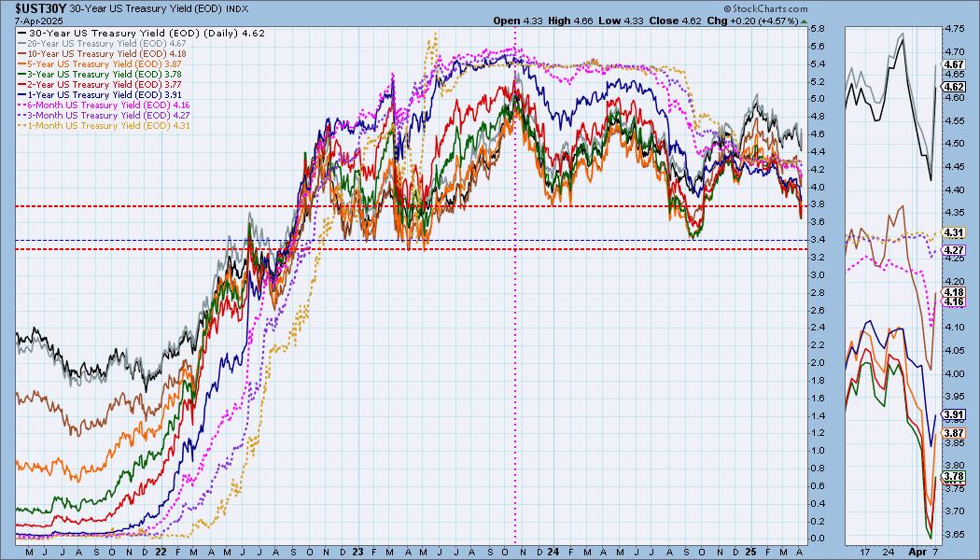Click the 4.00 label on mini chart y-axis
Image resolution: width=980 pixels, height=560 pixels.
(955, 373)
